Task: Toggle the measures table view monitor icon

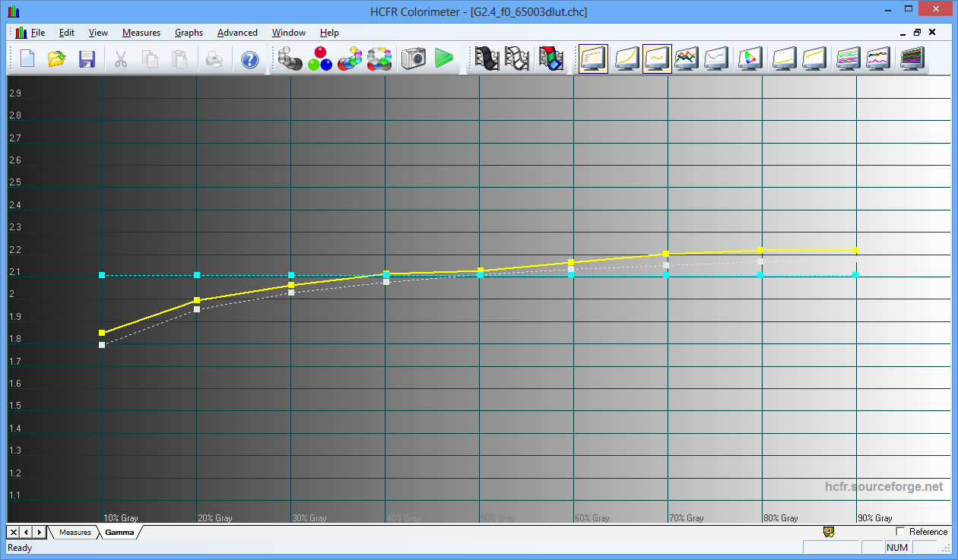Action: [593, 59]
